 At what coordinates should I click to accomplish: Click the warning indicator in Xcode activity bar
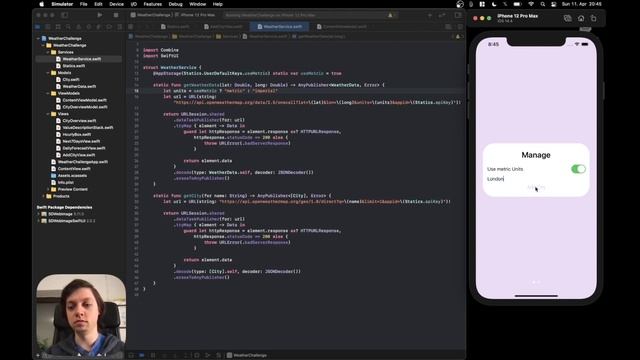[x=391, y=15]
